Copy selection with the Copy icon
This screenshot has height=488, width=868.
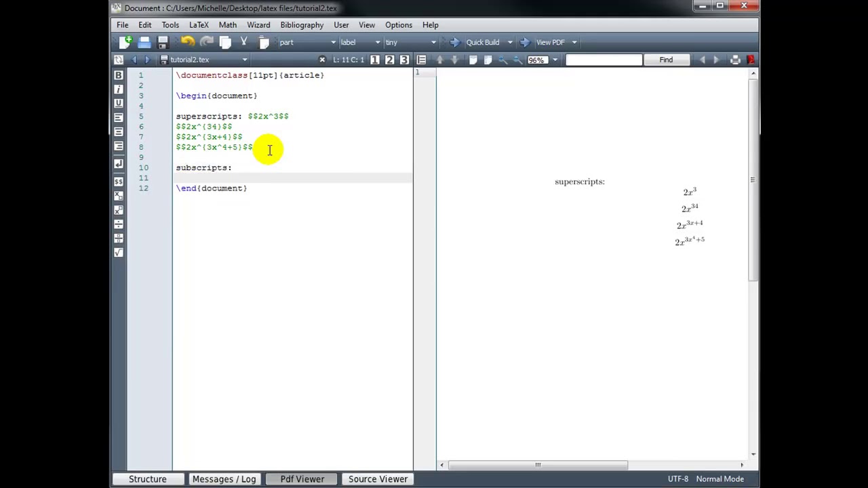pos(225,42)
